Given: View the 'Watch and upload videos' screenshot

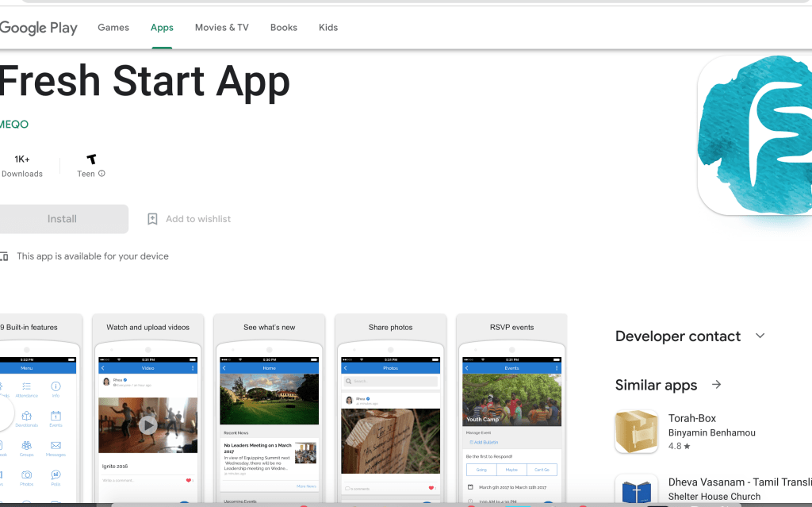Looking at the screenshot, I should 148,413.
